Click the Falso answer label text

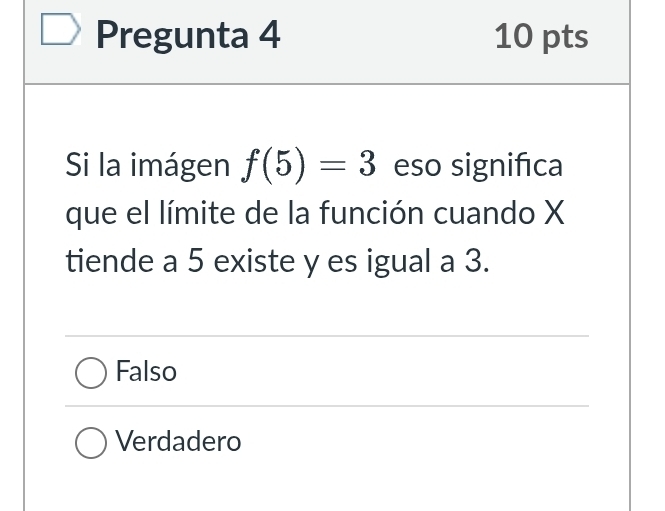coord(146,372)
